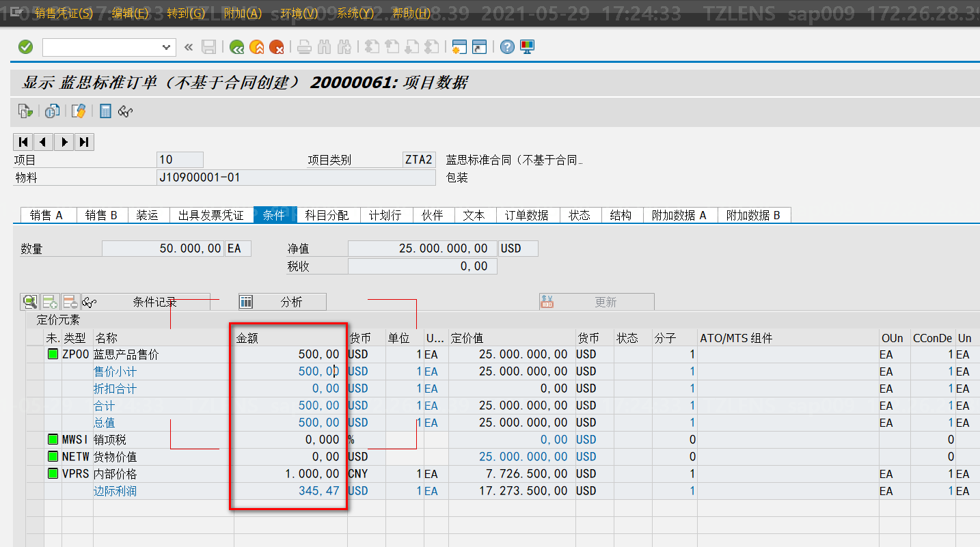The height and width of the screenshot is (547, 980).
Task: Click the 分析 analysis calculator icon
Action: point(246,301)
